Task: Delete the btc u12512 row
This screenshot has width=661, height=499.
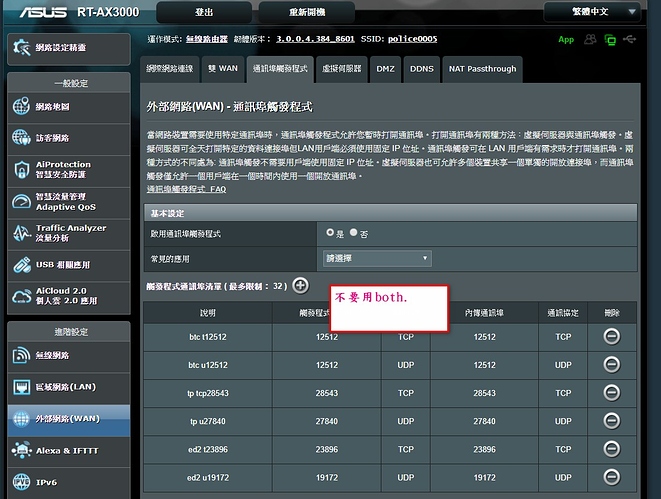Action: [x=612, y=365]
